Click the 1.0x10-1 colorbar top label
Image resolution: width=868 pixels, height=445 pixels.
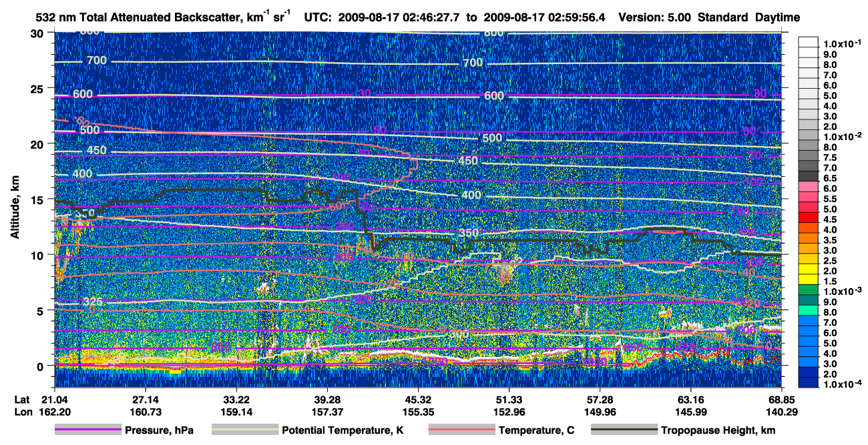click(842, 43)
